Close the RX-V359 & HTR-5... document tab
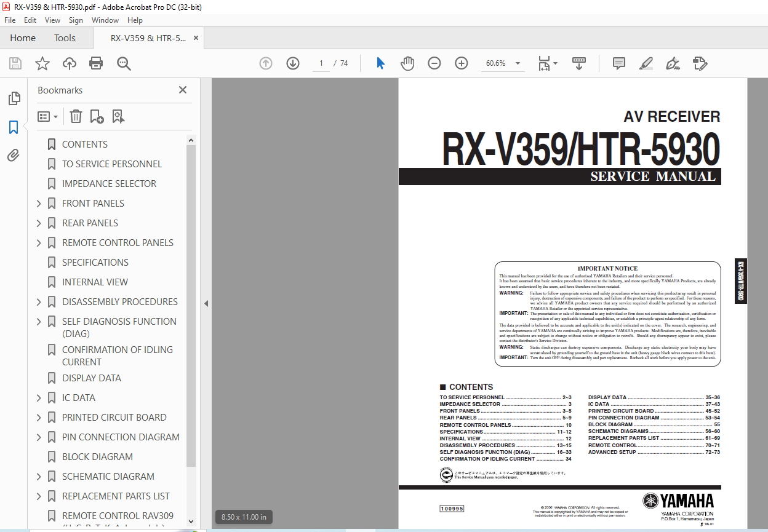Image resolution: width=768 pixels, height=532 pixels. pyautogui.click(x=196, y=38)
